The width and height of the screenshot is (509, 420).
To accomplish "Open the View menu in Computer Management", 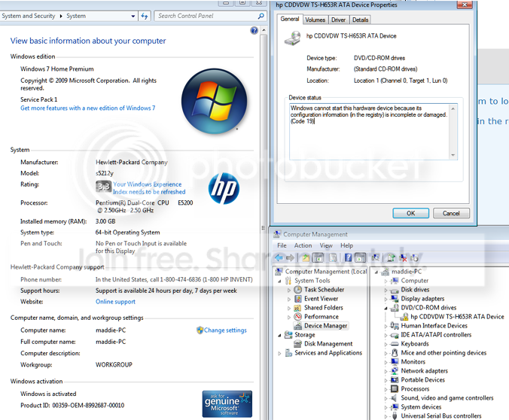I will (x=326, y=245).
